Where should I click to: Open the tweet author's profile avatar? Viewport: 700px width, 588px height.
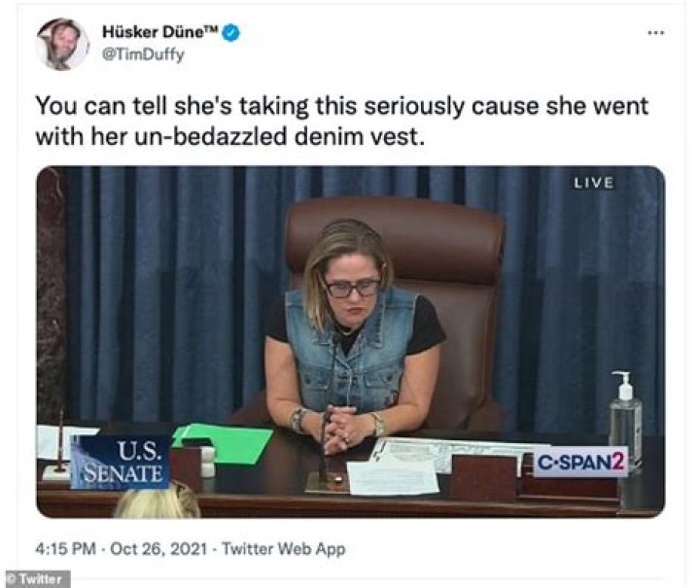pyautogui.click(x=62, y=44)
